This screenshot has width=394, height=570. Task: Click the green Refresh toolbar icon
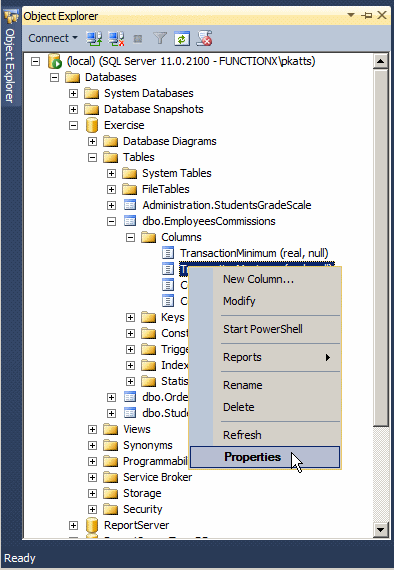click(182, 39)
